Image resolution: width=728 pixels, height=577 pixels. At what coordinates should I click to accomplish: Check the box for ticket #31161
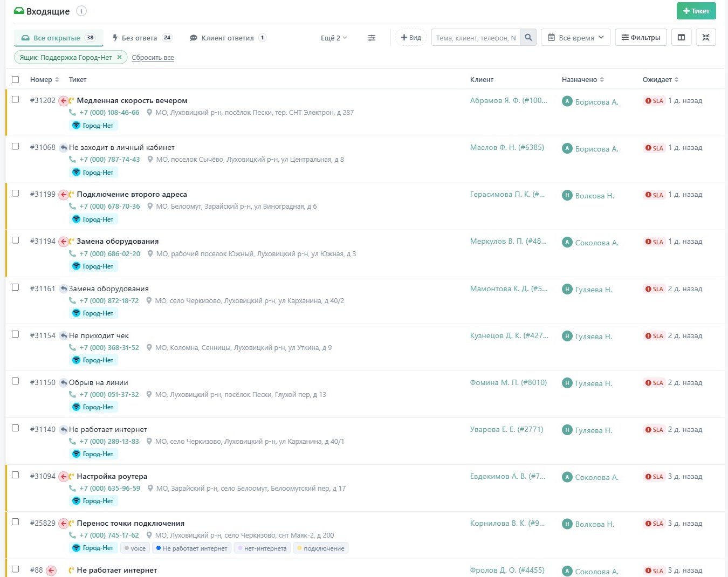(16, 287)
